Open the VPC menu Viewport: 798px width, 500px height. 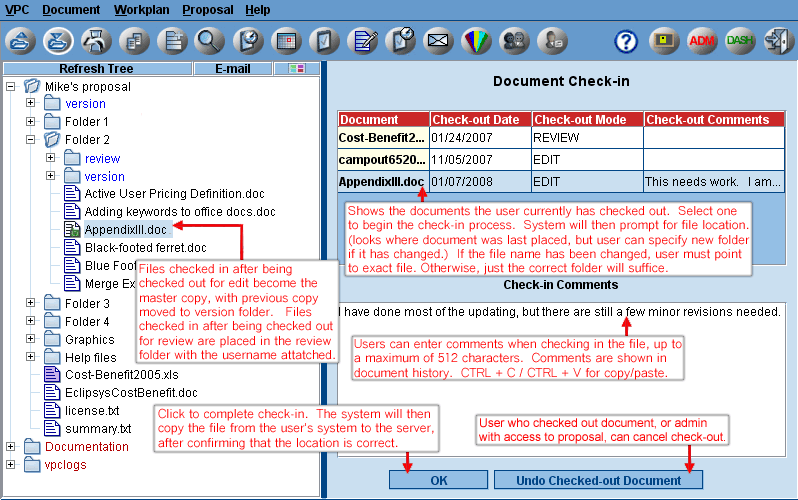coord(17,10)
